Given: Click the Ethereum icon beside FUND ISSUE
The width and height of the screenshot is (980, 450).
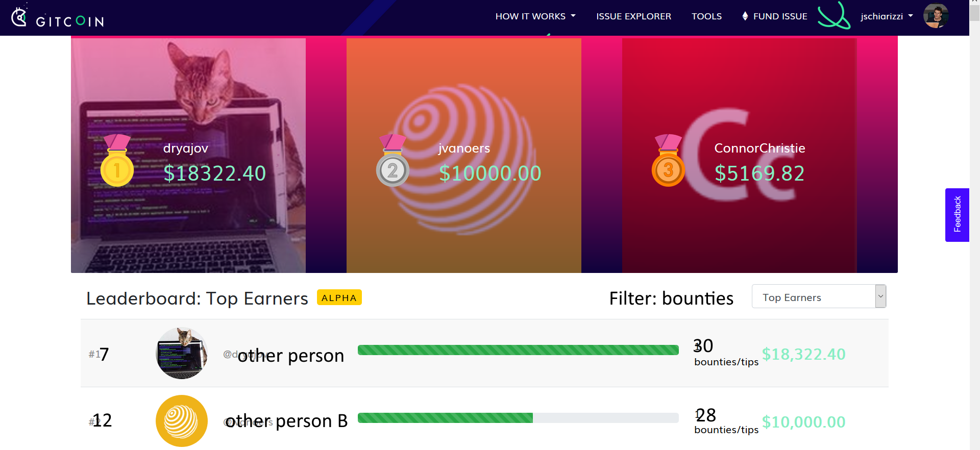Looking at the screenshot, I should [745, 16].
